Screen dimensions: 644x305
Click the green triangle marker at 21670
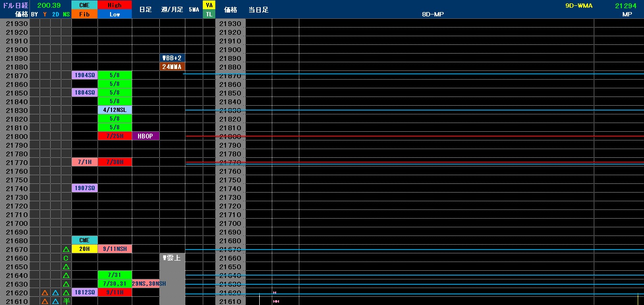(x=66, y=250)
